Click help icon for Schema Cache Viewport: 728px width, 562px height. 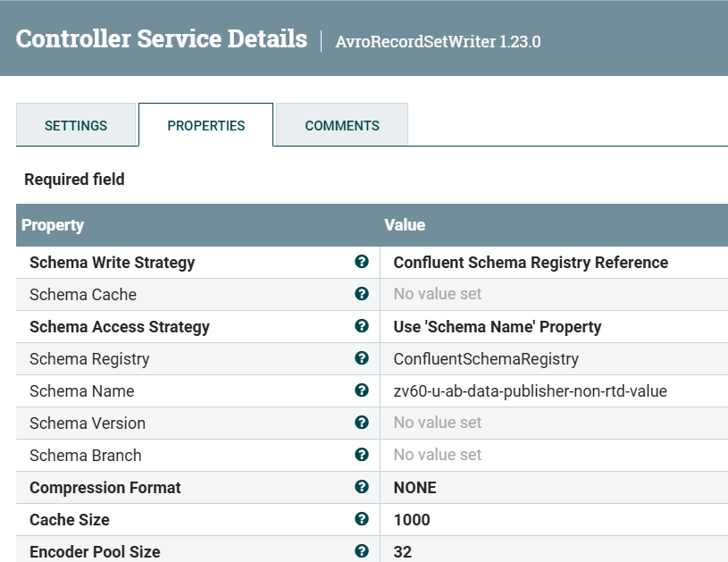(361, 294)
